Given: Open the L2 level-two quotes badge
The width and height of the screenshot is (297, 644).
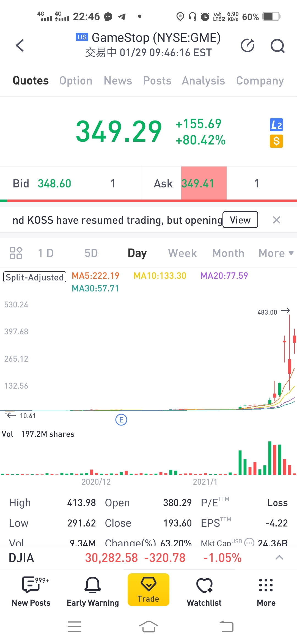Looking at the screenshot, I should tap(276, 125).
